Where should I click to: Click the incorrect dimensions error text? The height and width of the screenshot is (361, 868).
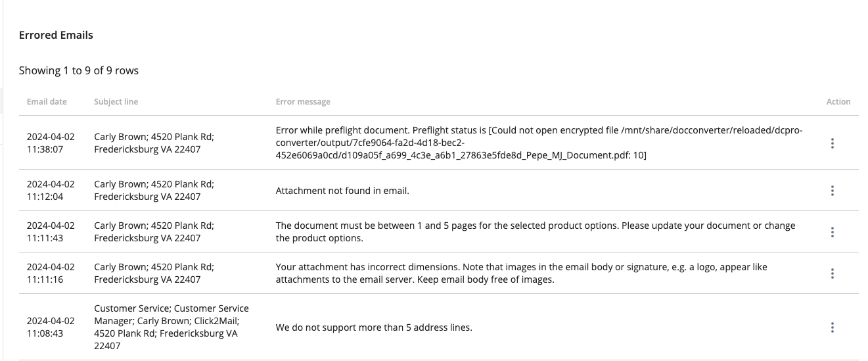(x=521, y=273)
